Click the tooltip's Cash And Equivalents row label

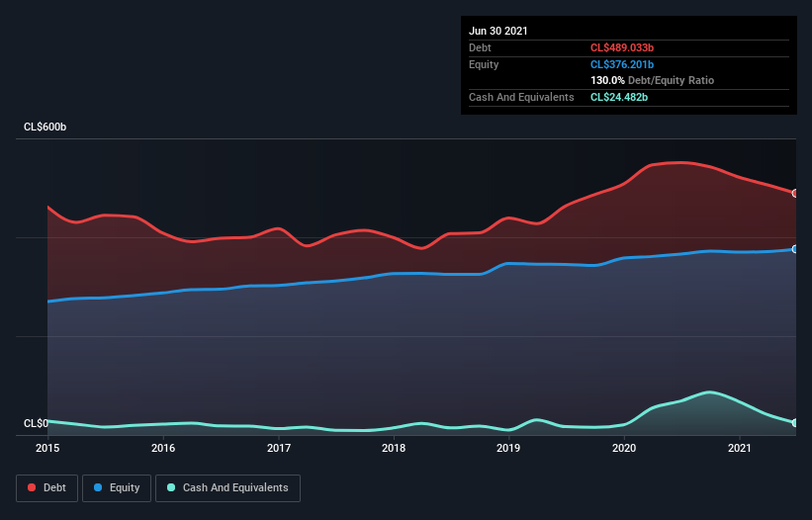[521, 97]
